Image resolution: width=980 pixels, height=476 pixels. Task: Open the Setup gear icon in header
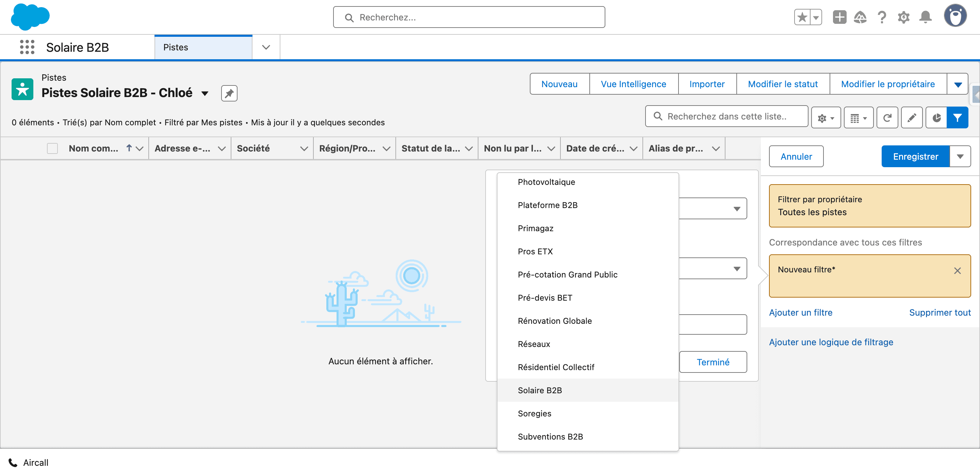tap(903, 17)
